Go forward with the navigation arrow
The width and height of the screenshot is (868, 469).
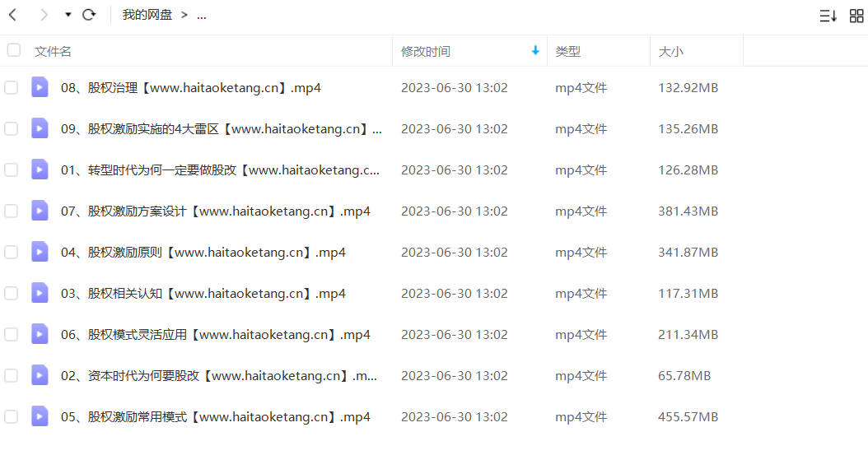[44, 15]
